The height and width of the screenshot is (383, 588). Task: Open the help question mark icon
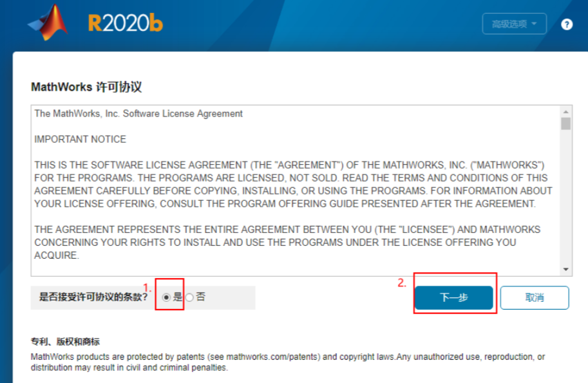coord(565,24)
